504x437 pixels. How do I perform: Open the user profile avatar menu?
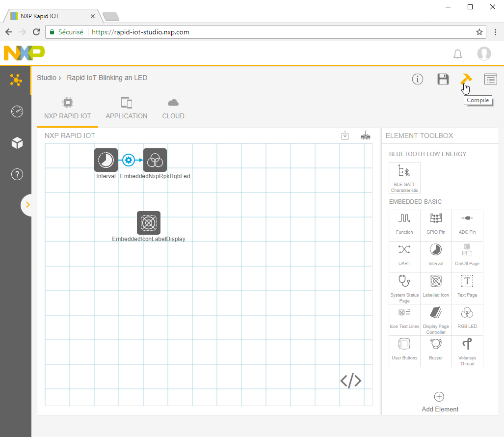[x=484, y=54]
